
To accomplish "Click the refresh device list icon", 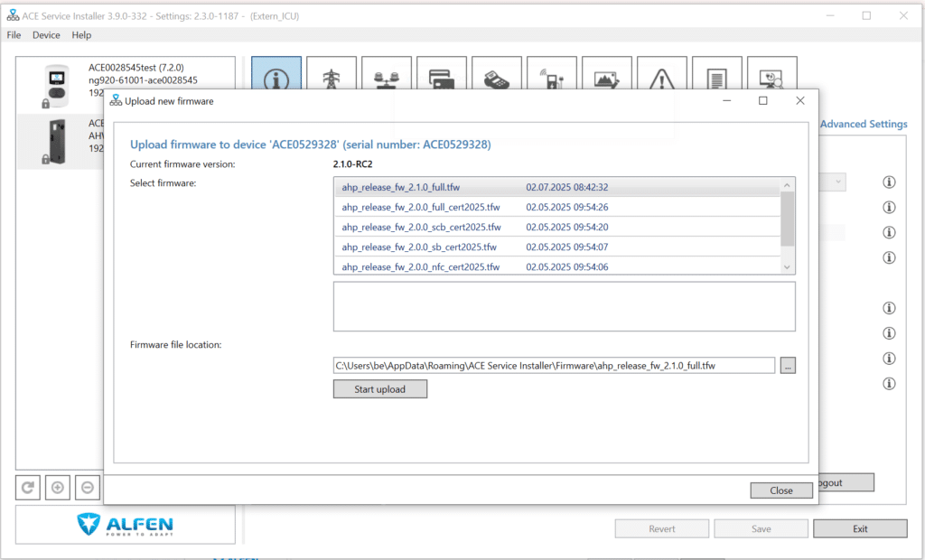I will point(28,488).
